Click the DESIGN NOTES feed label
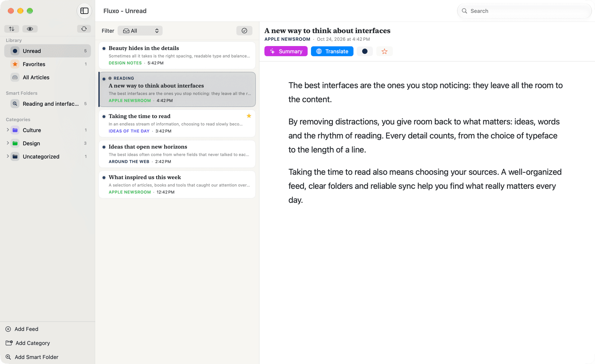The image size is (595, 364). click(x=125, y=63)
